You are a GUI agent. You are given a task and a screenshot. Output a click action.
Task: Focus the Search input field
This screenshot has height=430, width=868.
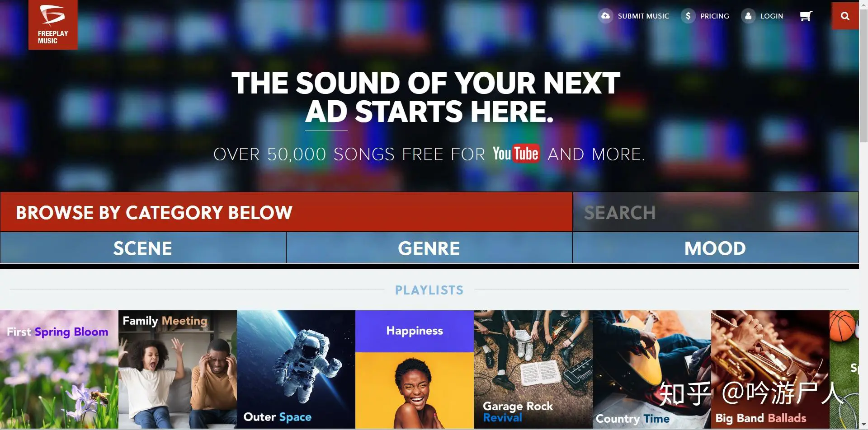pos(716,212)
